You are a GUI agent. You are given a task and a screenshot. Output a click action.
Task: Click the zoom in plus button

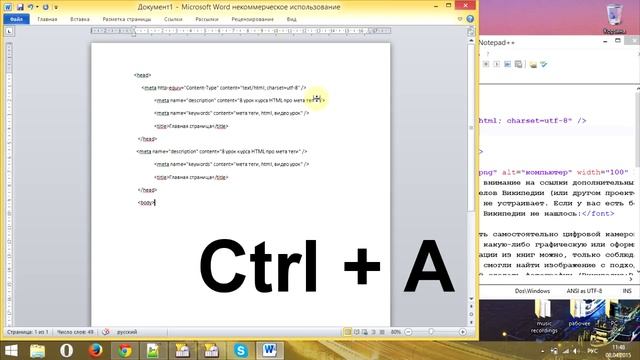[x=462, y=332]
